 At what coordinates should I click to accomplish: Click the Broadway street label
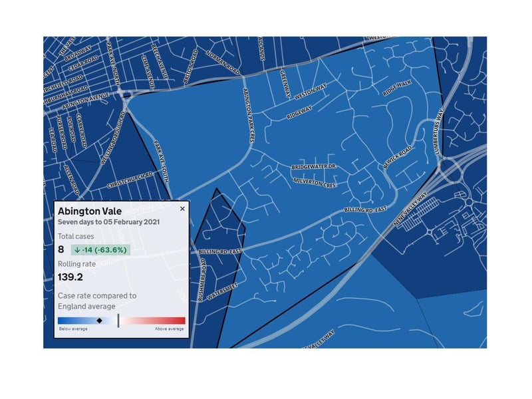click(78, 53)
